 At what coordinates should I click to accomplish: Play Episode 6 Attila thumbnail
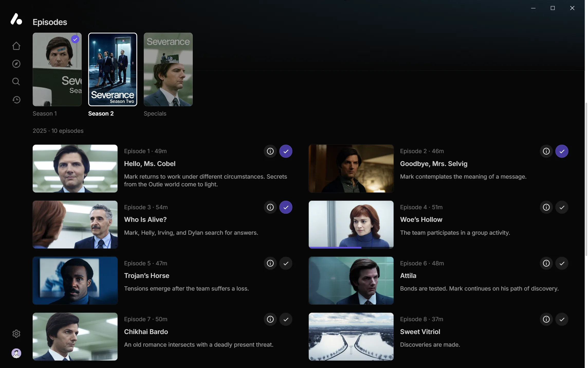351,281
